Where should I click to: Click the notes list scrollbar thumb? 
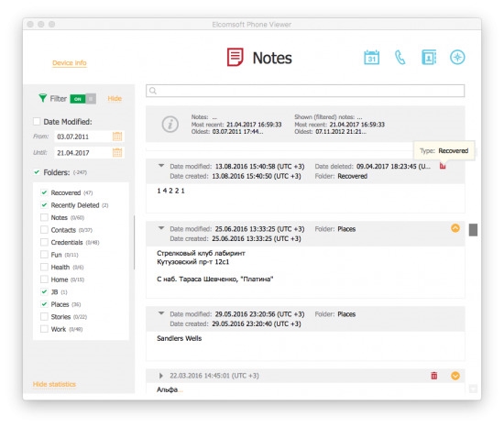473,230
